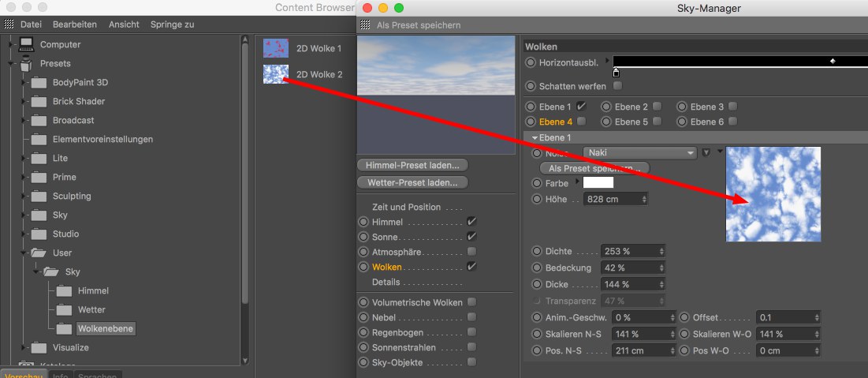Click the Himmel-Preset laden button

point(412,165)
